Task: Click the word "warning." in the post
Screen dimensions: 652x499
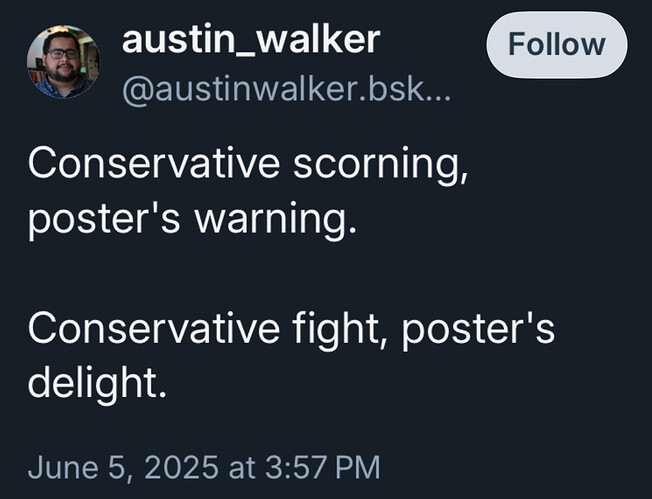Action: tap(275, 220)
